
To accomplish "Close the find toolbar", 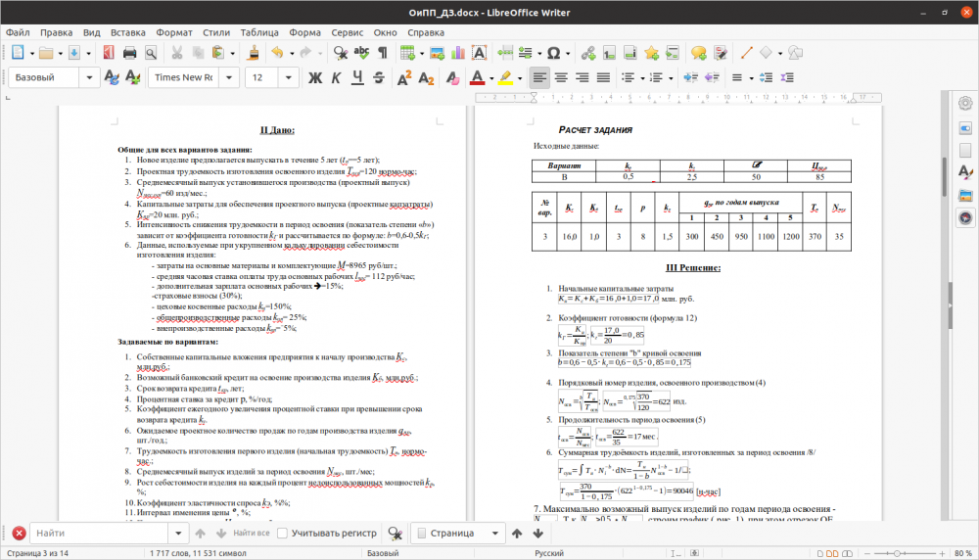I will pyautogui.click(x=19, y=534).
